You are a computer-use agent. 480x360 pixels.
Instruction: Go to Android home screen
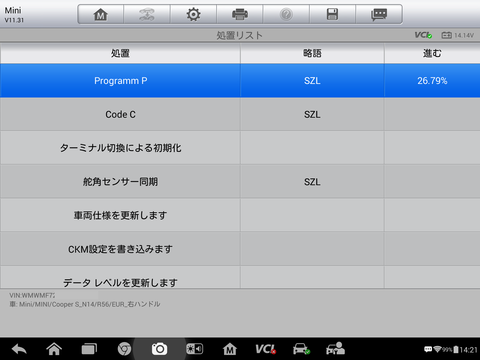pyautogui.click(x=54, y=349)
